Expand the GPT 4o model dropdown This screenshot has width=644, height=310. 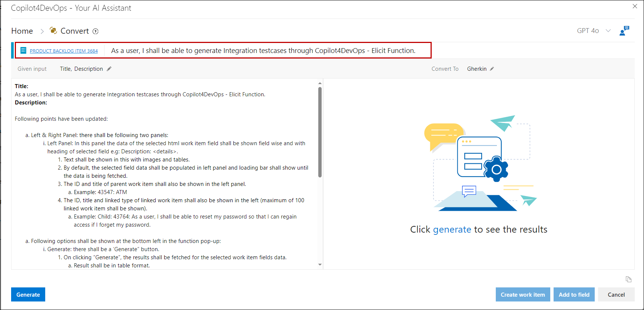[x=608, y=31]
